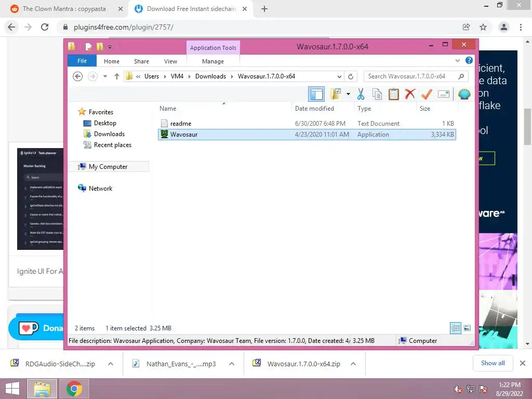
Task: Reload the Chrome page
Action: [45, 27]
